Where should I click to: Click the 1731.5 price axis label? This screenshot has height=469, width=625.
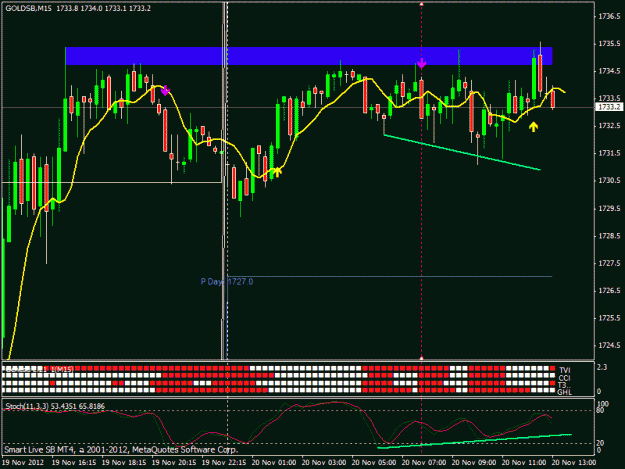pyautogui.click(x=609, y=153)
